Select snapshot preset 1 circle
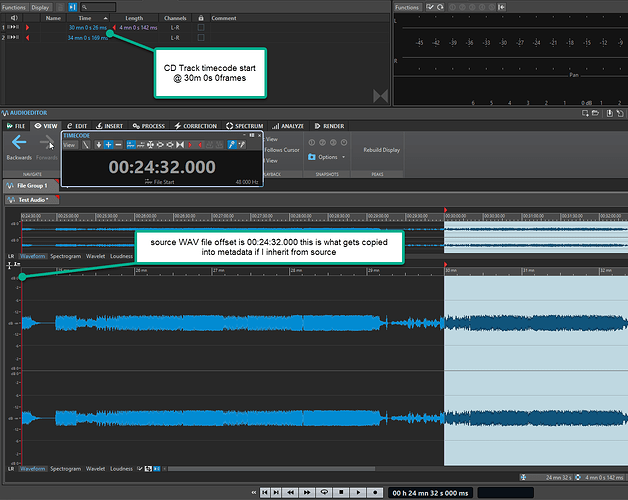This screenshot has height=500, width=628. click(x=312, y=142)
